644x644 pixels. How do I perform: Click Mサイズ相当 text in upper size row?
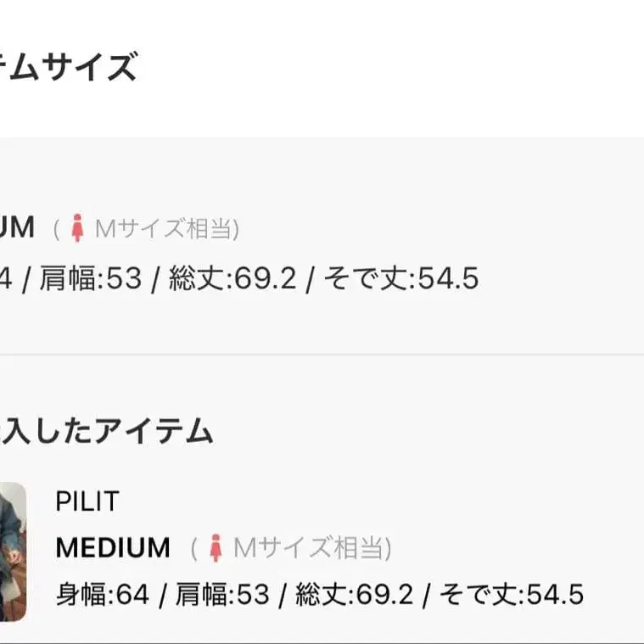[166, 229]
